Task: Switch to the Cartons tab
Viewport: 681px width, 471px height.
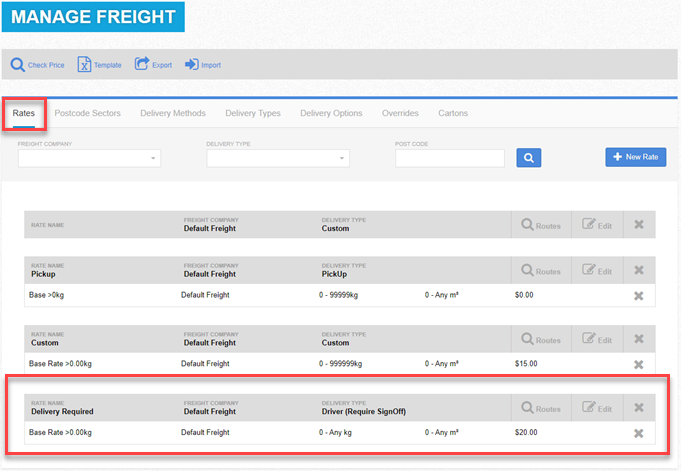Action: click(x=453, y=113)
